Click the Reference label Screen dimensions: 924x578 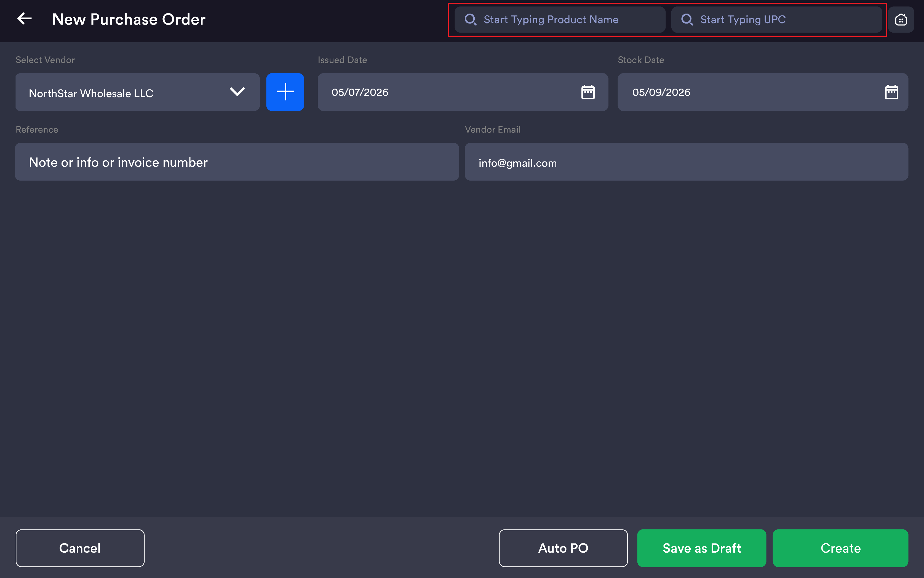coord(37,129)
